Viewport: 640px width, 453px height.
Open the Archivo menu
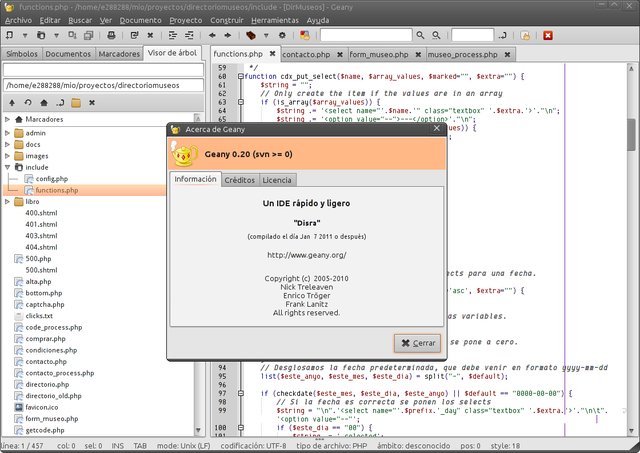18,20
